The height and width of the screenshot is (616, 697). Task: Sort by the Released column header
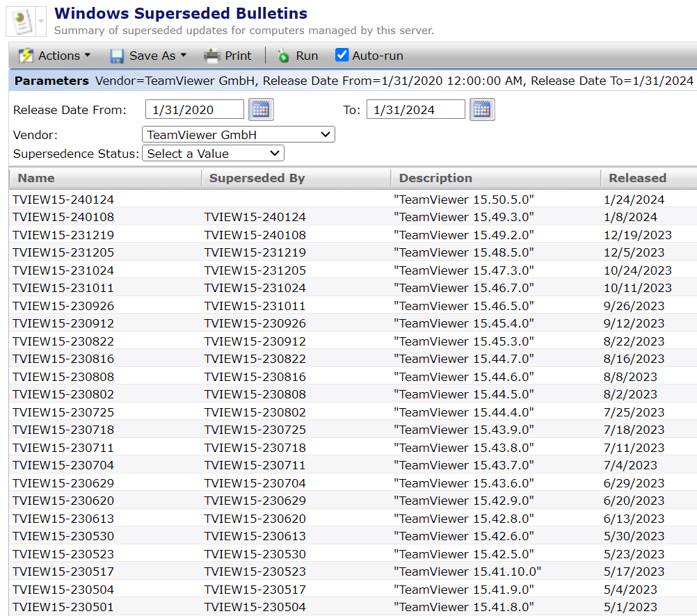pos(637,178)
